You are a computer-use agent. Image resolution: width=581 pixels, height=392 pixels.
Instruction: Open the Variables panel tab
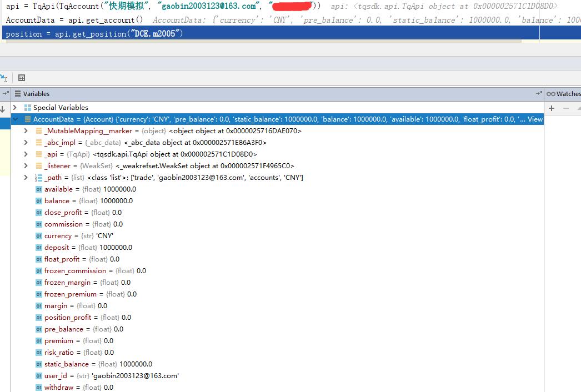click(x=36, y=94)
